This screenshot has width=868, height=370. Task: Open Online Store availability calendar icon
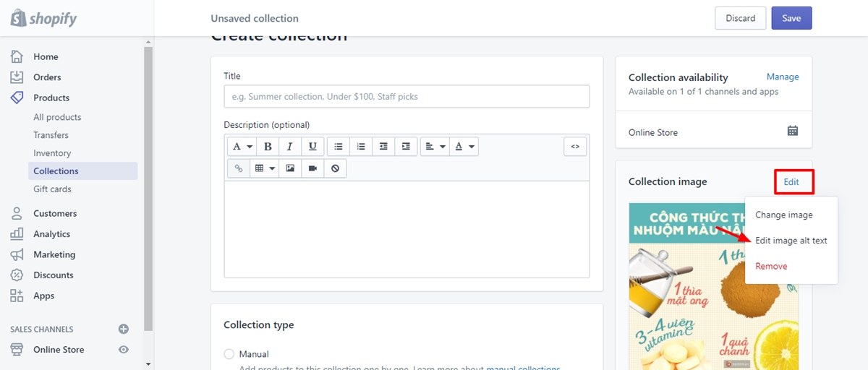[793, 131]
